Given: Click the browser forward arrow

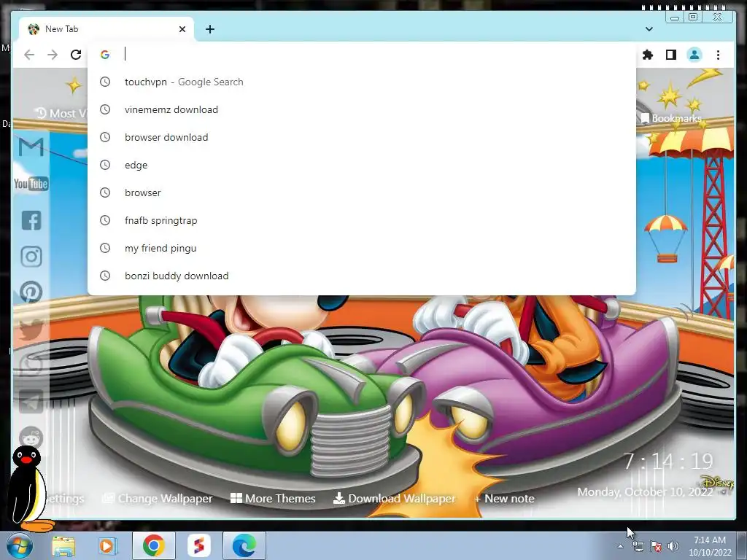Looking at the screenshot, I should coord(53,55).
